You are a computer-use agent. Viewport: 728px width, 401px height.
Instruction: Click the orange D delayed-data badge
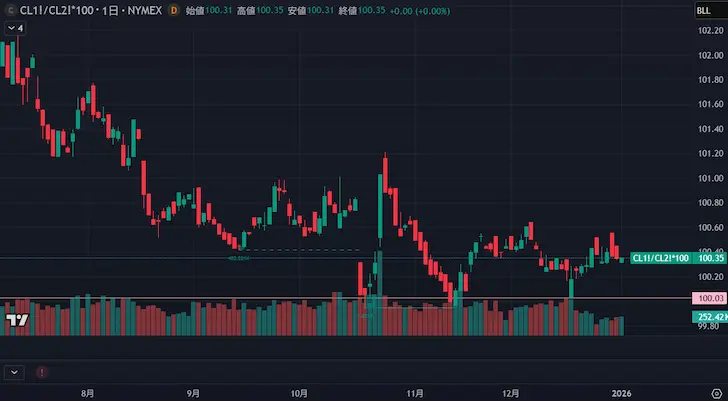click(175, 10)
